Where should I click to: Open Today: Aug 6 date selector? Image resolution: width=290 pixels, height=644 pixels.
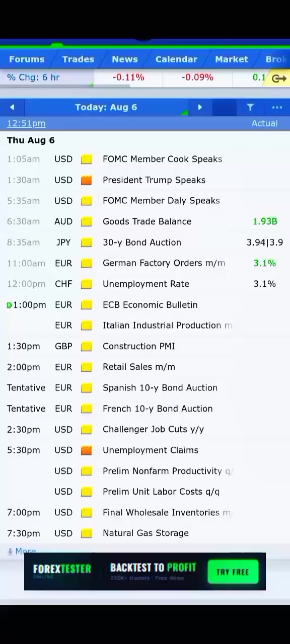[x=106, y=107]
